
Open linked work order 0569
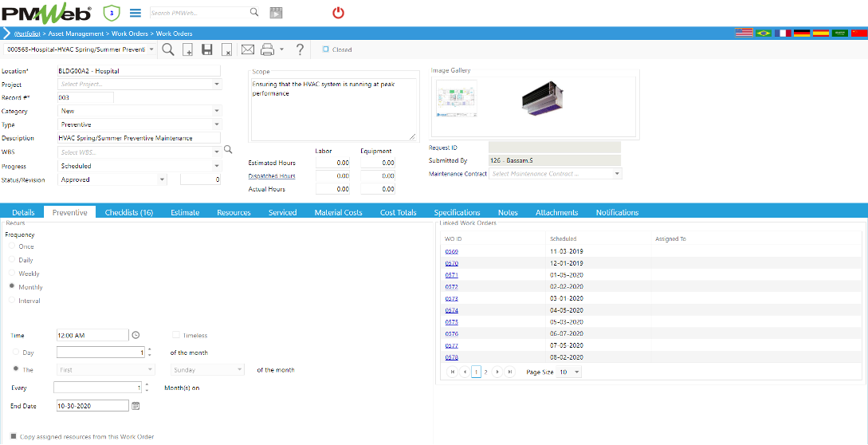pyautogui.click(x=451, y=251)
